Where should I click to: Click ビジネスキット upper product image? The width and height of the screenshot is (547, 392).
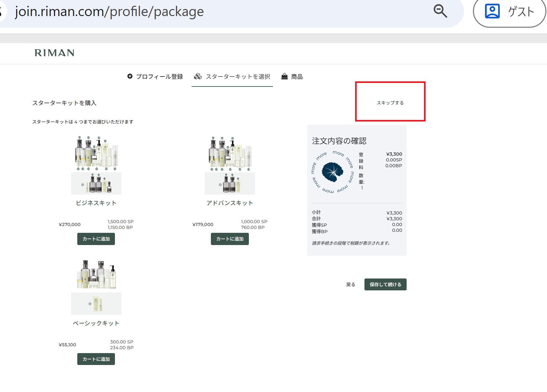point(96,153)
